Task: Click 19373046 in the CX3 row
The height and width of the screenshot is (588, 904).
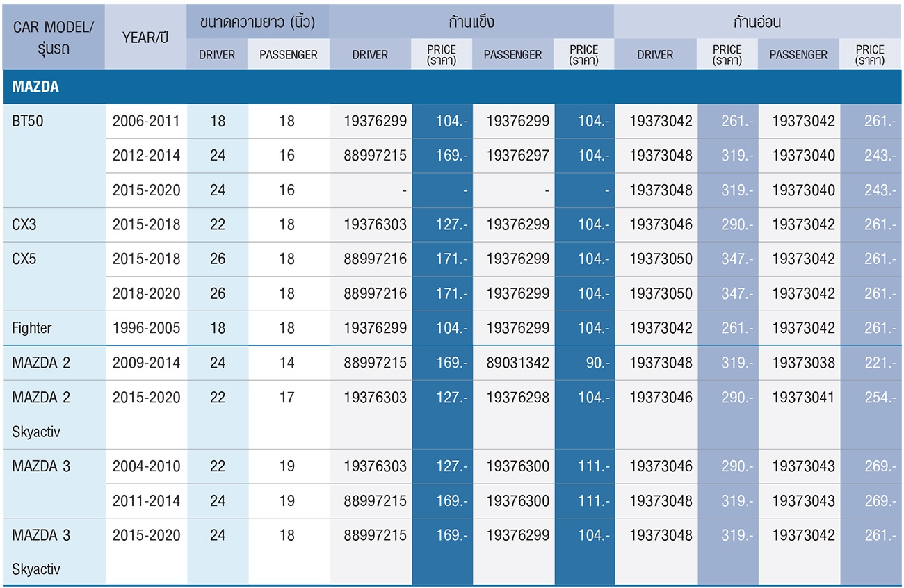Action: pos(661,224)
